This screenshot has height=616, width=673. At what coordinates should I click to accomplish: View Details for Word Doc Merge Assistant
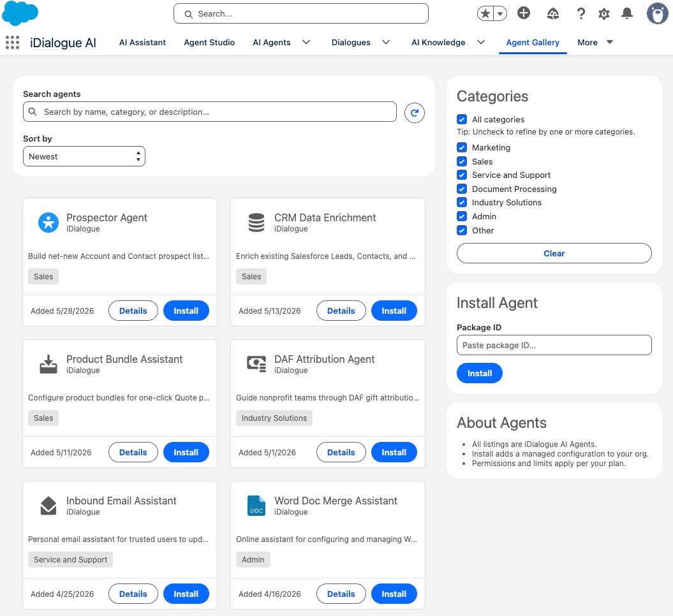coord(341,594)
